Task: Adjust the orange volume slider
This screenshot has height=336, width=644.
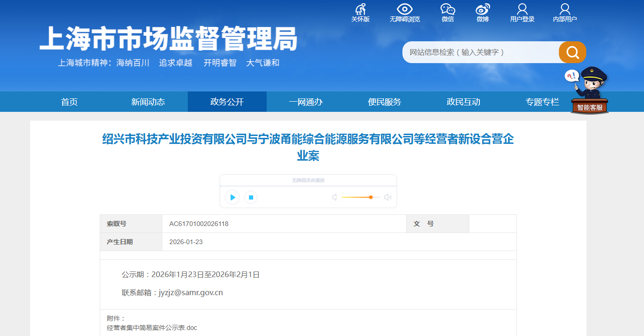Action: click(x=370, y=197)
